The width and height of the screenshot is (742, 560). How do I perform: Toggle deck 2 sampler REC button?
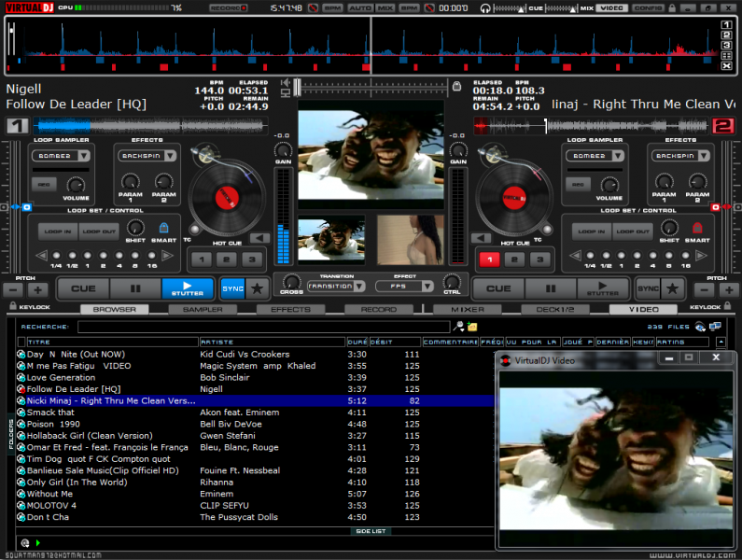[578, 185]
